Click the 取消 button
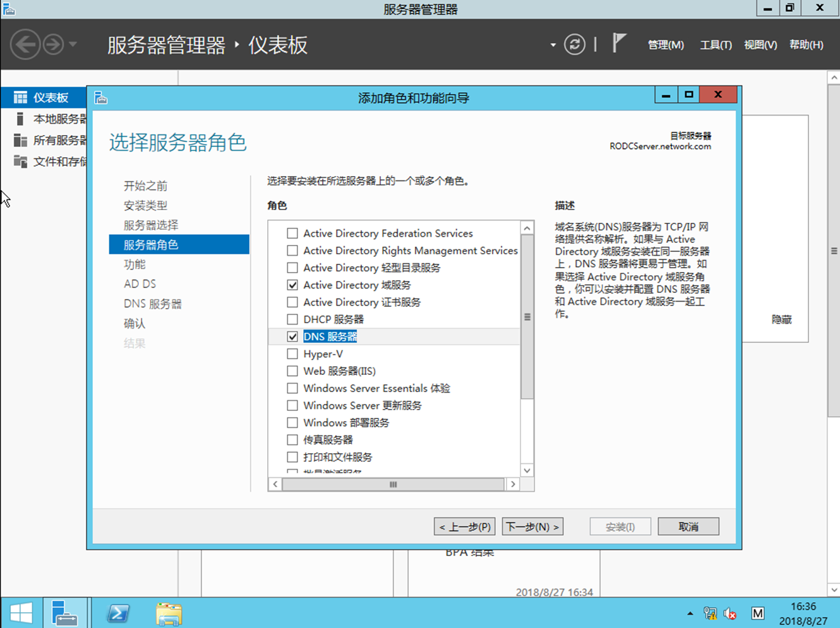 click(x=688, y=526)
